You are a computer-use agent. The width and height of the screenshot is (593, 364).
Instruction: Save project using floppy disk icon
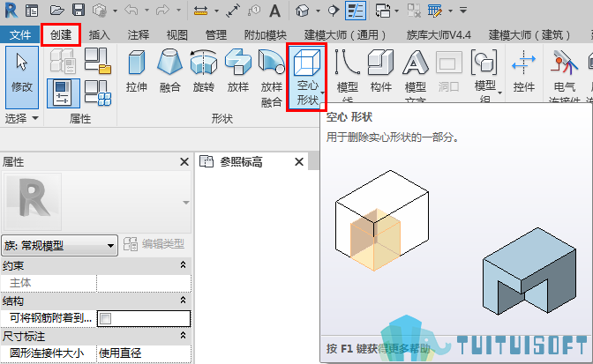click(79, 11)
